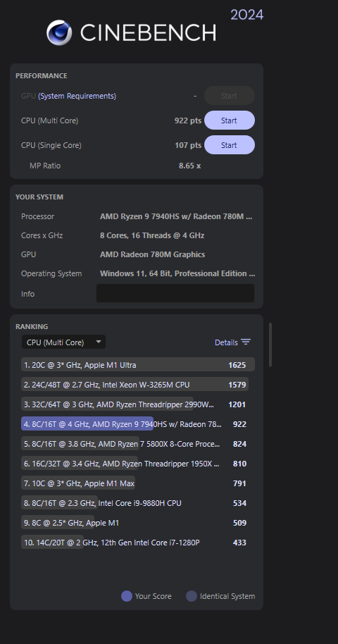
Task: Click the 922 pts multi core score
Action: pos(188,120)
